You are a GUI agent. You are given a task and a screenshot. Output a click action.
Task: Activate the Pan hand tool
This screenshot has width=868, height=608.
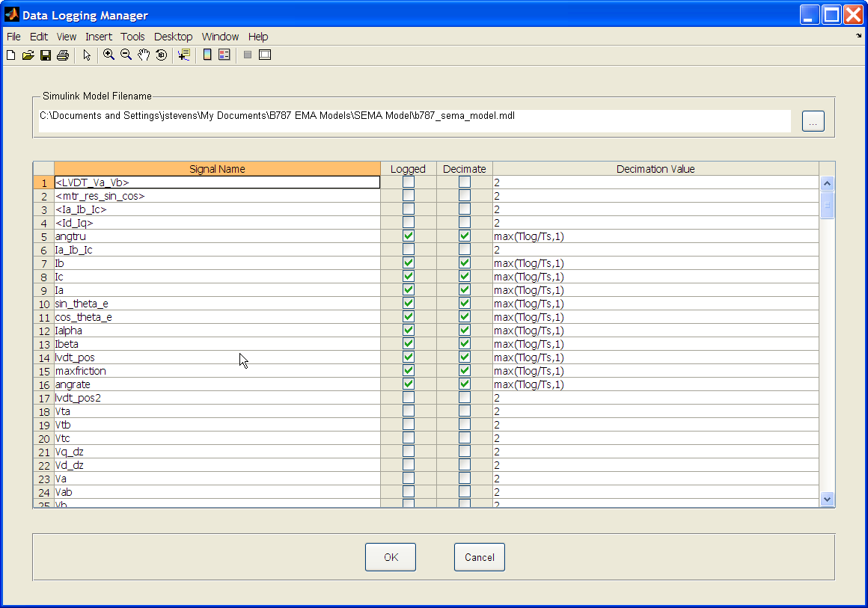[x=144, y=55]
